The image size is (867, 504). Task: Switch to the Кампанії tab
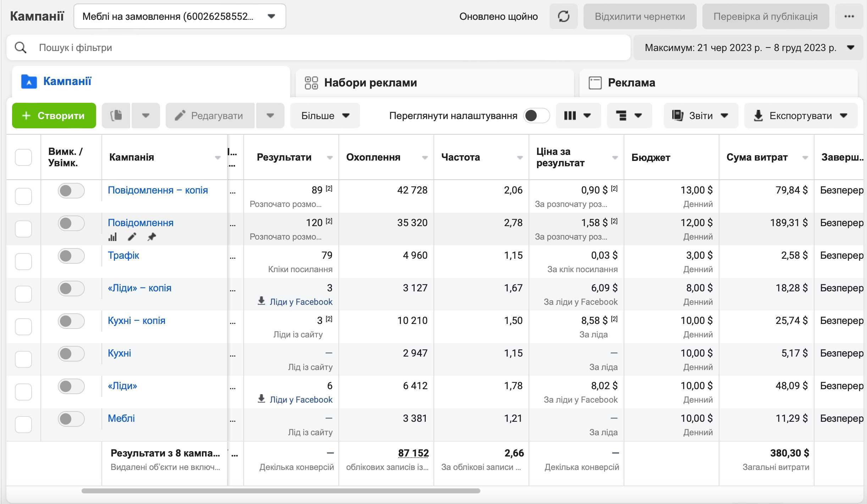[x=151, y=82]
